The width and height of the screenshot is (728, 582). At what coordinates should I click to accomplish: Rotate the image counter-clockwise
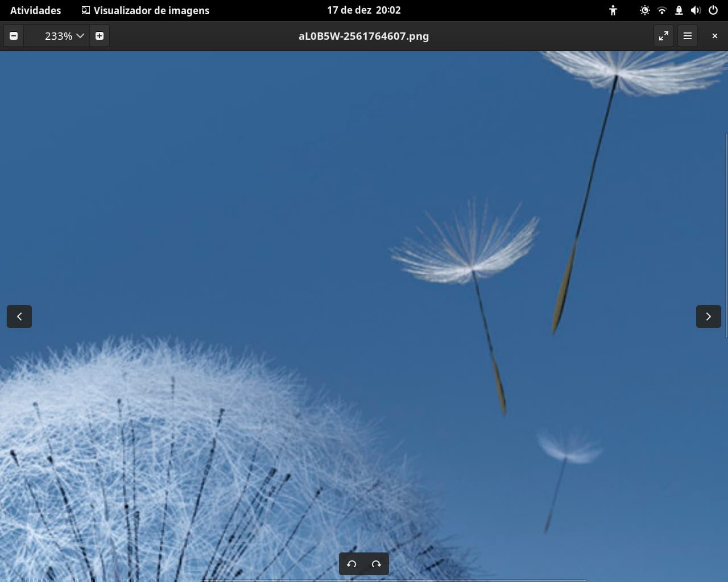tap(351, 564)
